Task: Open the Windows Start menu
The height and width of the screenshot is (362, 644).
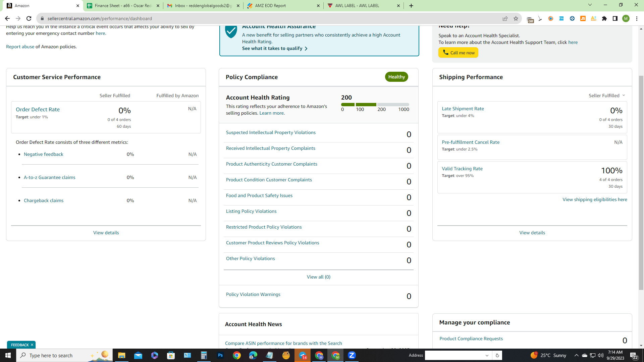Action: pyautogui.click(x=8, y=355)
